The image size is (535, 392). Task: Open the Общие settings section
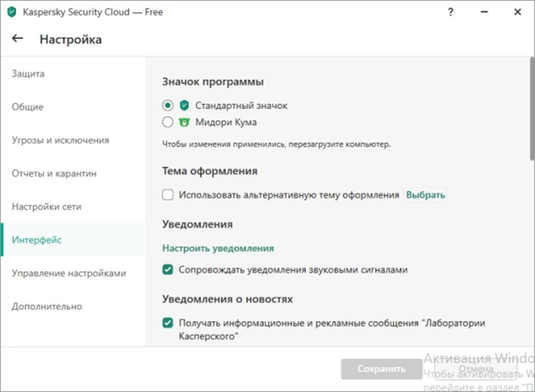click(x=73, y=107)
